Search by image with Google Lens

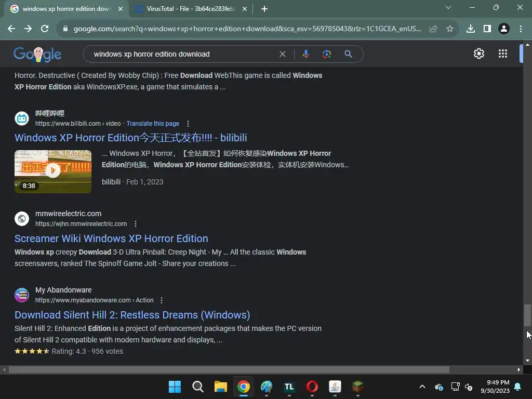(326, 54)
